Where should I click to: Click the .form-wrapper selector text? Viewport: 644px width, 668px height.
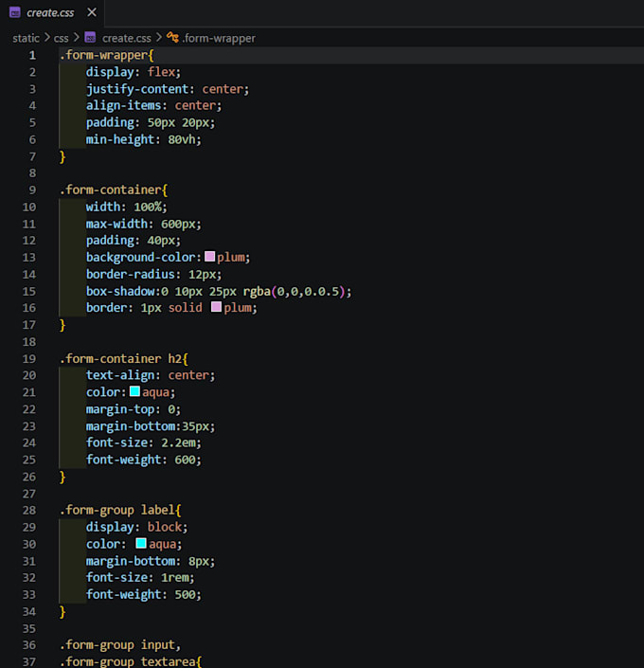pyautogui.click(x=103, y=55)
